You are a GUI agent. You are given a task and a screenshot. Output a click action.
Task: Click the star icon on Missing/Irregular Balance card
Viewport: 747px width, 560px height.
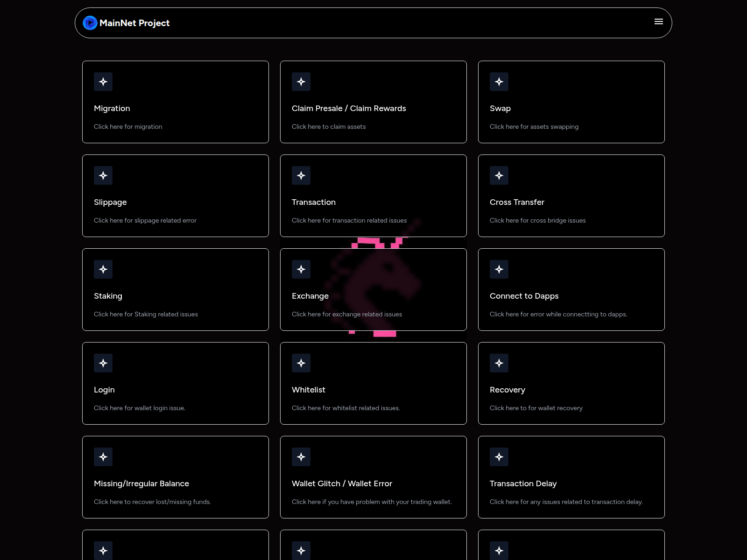pyautogui.click(x=103, y=457)
